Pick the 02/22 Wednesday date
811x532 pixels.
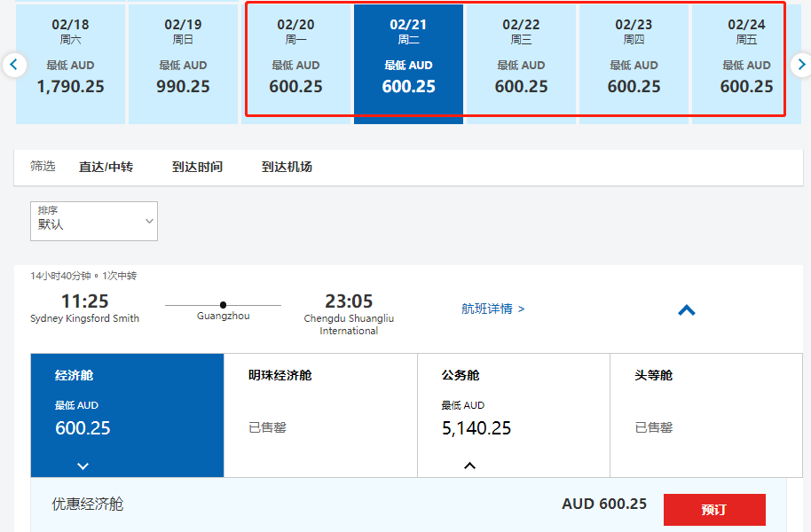[521, 62]
